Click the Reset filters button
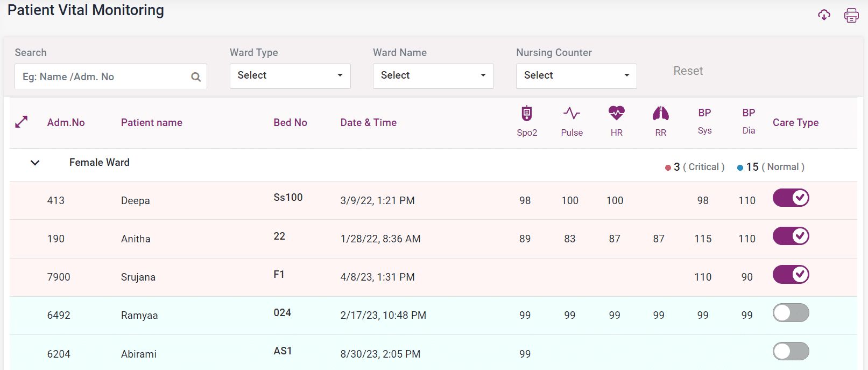 688,71
